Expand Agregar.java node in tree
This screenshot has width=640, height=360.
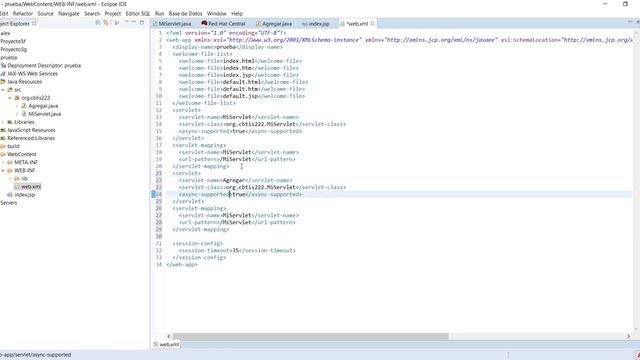tap(17, 106)
